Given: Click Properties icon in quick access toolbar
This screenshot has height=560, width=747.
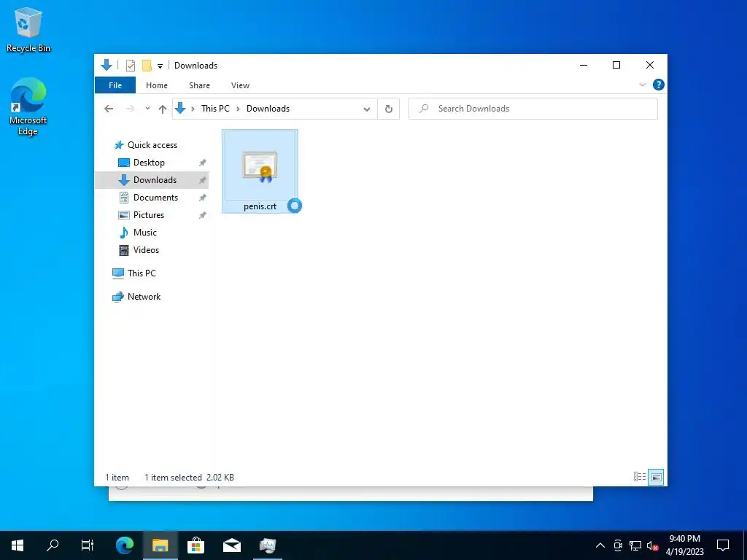Looking at the screenshot, I should coord(131,65).
